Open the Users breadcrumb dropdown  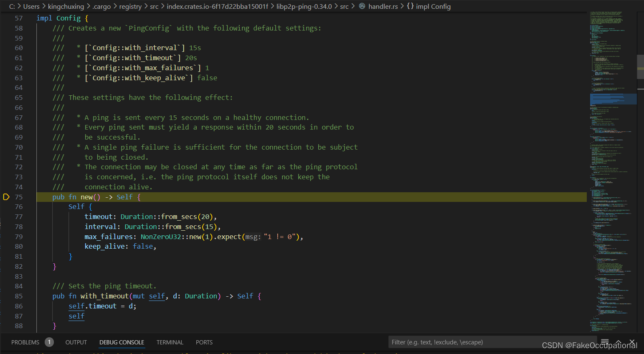pyautogui.click(x=31, y=6)
